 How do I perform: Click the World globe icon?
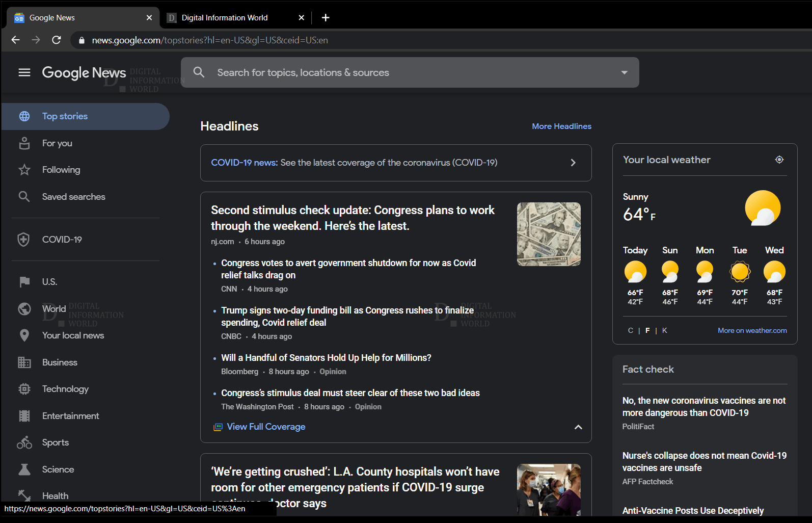(24, 309)
